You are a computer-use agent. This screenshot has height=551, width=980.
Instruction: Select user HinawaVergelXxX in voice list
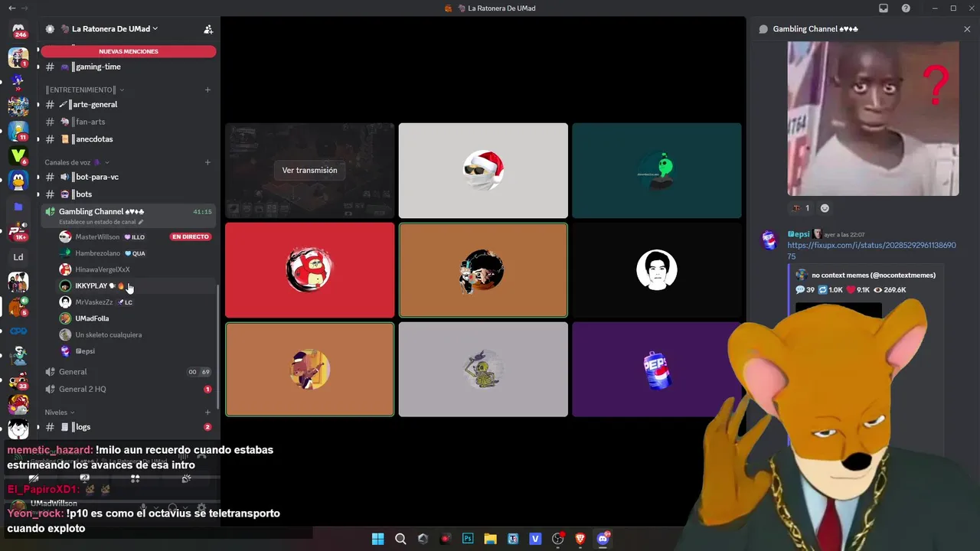[135, 269]
